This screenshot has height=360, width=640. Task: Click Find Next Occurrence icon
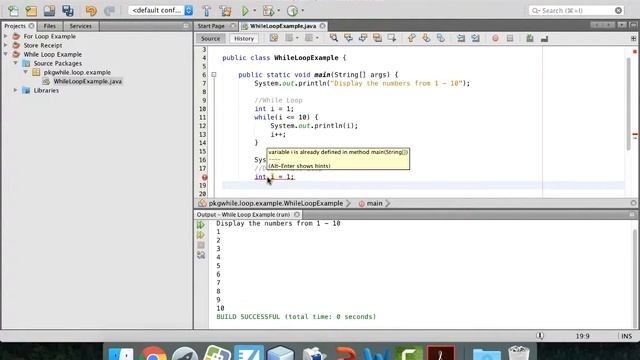coord(363,38)
